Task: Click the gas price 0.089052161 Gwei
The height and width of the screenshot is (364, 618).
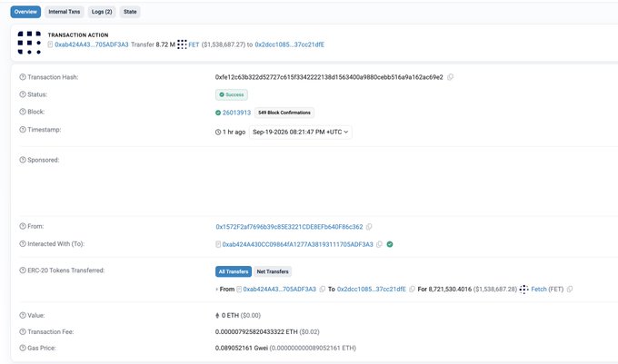Action: point(242,349)
